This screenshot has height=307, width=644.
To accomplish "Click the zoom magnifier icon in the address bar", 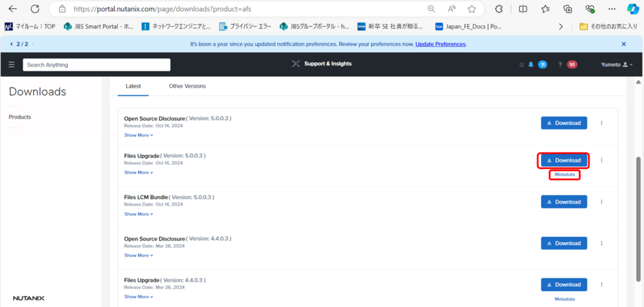I will [x=431, y=9].
